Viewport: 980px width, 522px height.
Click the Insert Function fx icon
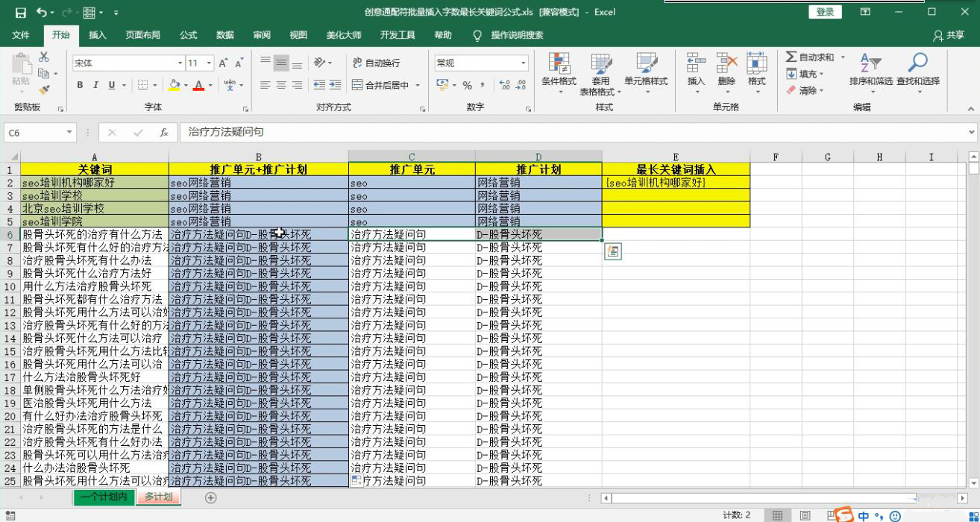164,132
